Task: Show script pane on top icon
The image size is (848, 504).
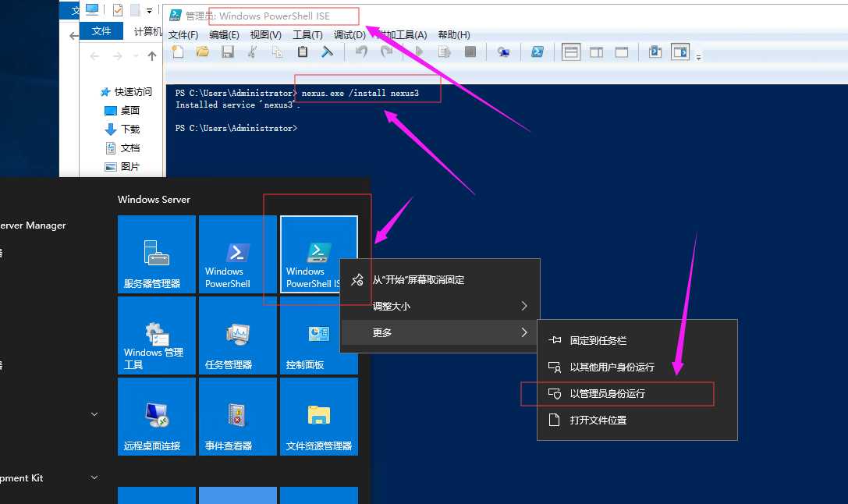Action: coord(571,52)
